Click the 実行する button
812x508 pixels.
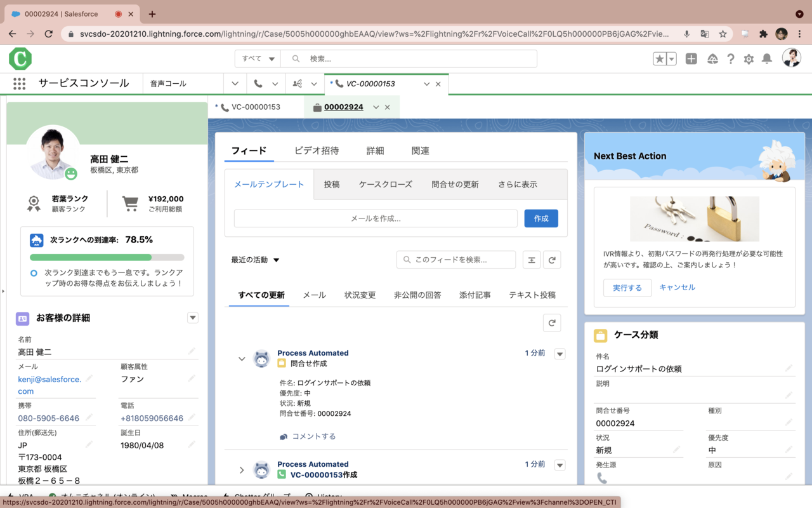point(627,288)
